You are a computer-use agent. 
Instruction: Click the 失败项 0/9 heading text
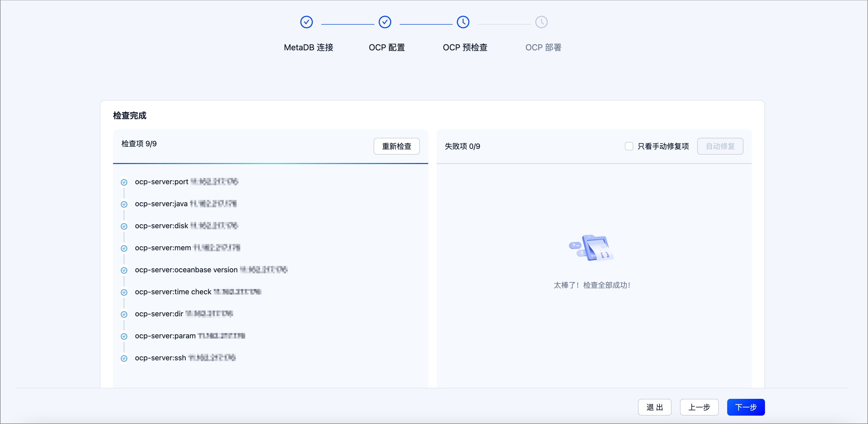click(x=462, y=146)
